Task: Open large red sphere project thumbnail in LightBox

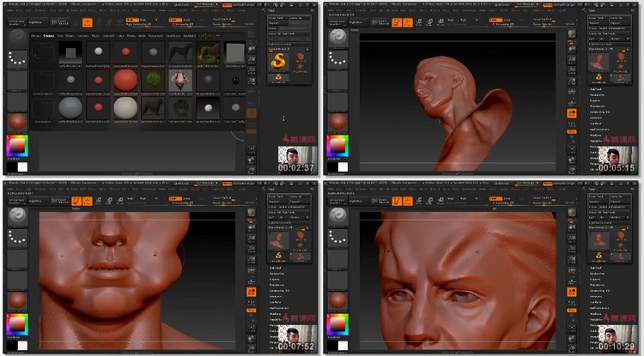Action: pyautogui.click(x=125, y=80)
